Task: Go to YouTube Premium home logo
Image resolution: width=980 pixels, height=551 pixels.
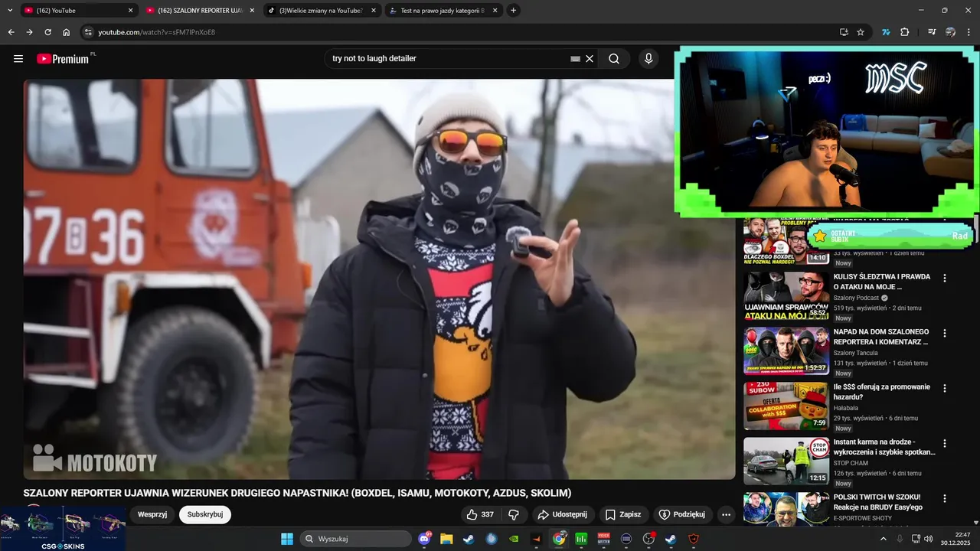Action: 64,59
